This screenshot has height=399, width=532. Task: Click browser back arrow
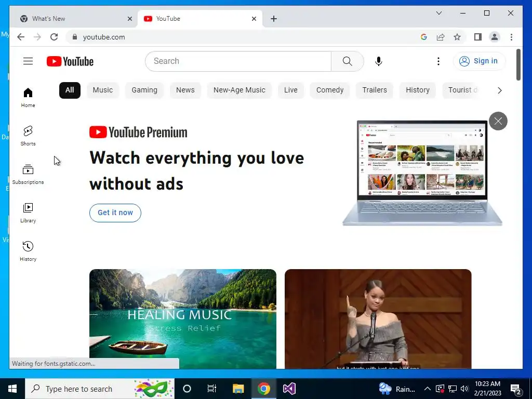click(21, 37)
